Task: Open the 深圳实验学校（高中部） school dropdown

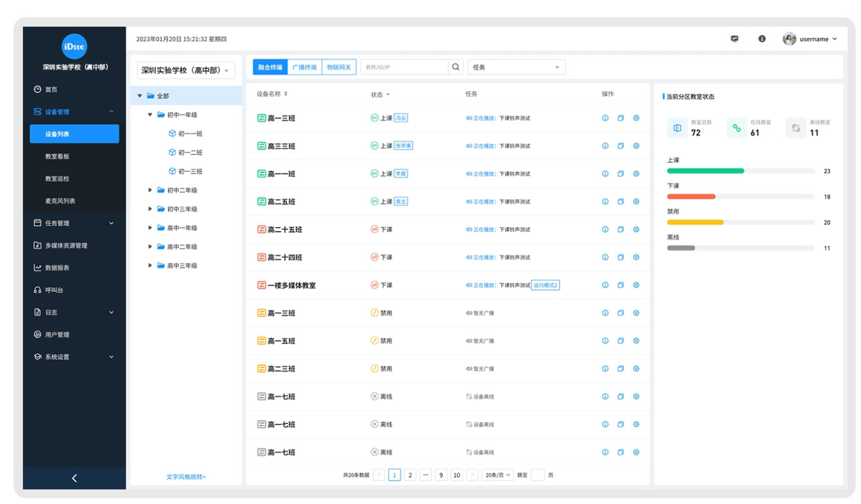Action: 186,70
